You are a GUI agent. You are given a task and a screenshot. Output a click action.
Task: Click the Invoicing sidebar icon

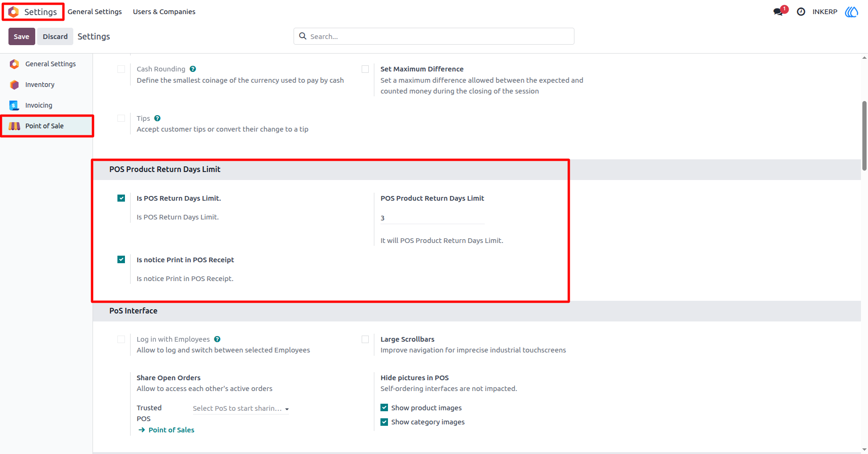[x=15, y=105]
